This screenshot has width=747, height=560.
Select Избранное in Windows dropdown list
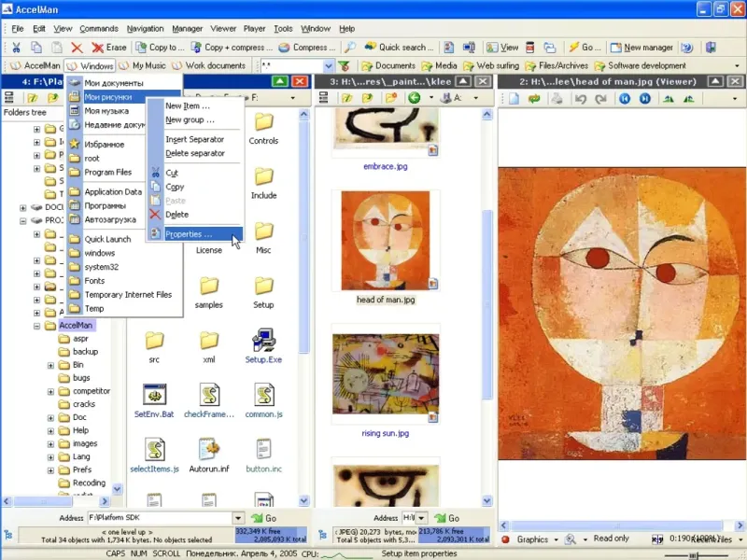(105, 144)
